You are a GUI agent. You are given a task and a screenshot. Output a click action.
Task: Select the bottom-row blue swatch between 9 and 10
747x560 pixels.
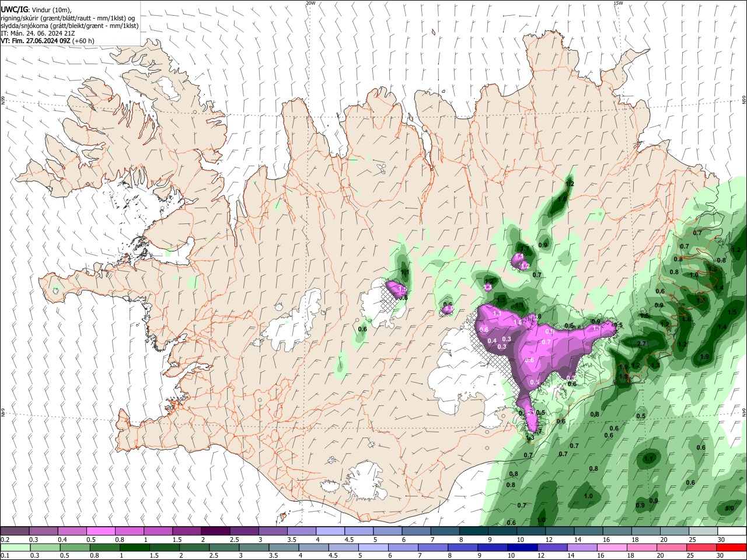tap(493, 548)
